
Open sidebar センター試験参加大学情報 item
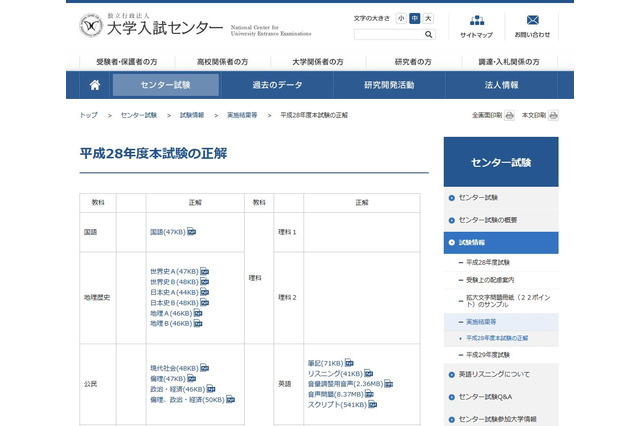[x=501, y=419]
